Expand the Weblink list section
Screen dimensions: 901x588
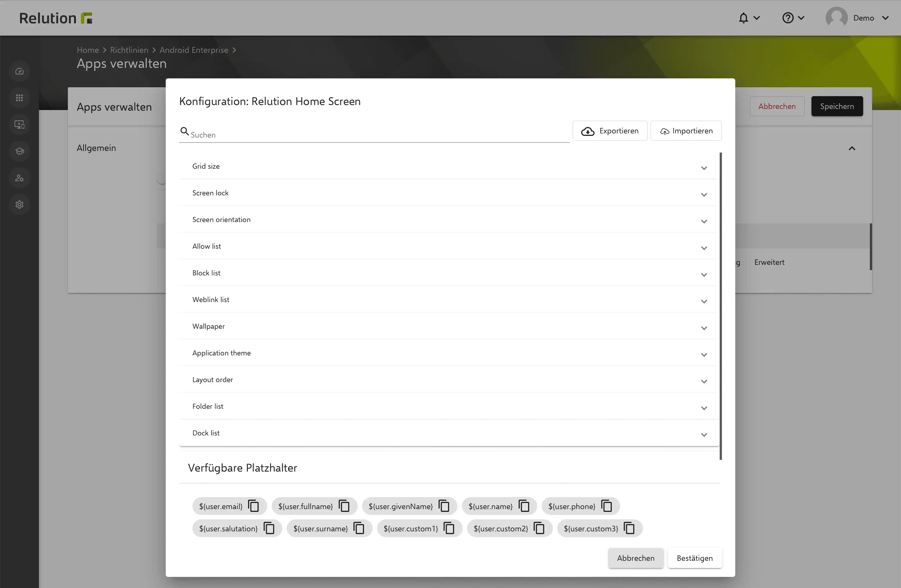point(449,300)
